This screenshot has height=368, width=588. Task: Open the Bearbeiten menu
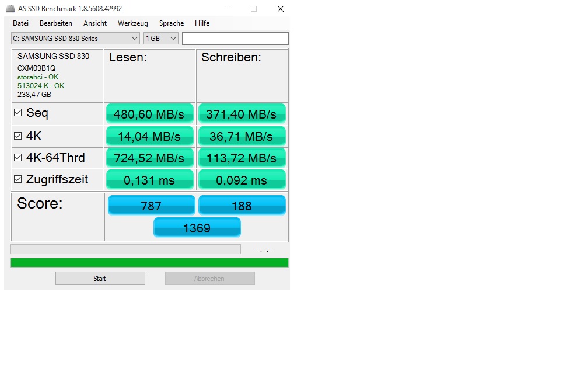(x=56, y=23)
